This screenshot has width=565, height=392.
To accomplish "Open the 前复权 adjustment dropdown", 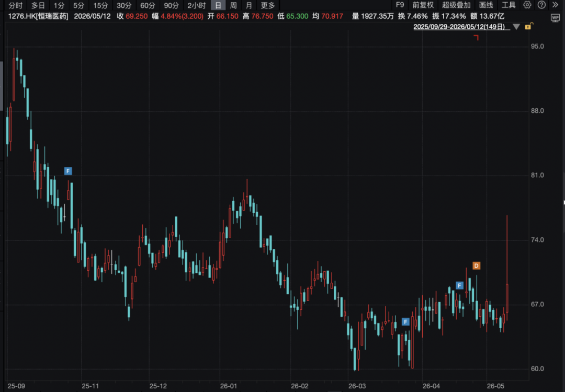I will [x=423, y=5].
